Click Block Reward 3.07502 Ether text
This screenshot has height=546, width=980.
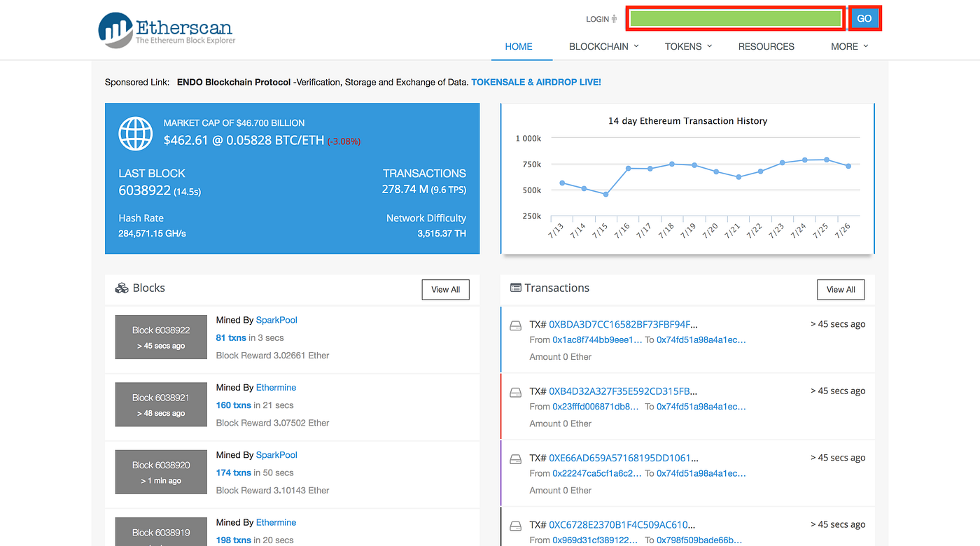click(x=272, y=422)
